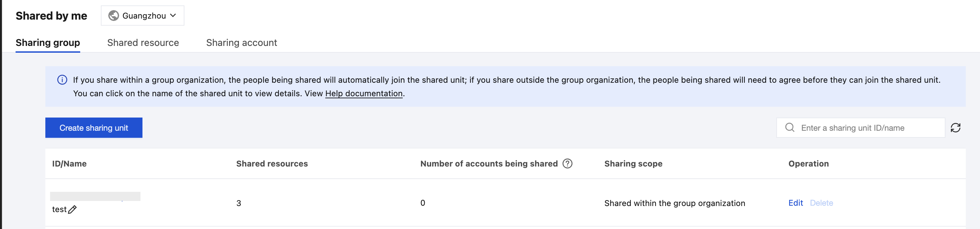
Task: Click the refresh icon beside the search box
Action: click(x=955, y=128)
